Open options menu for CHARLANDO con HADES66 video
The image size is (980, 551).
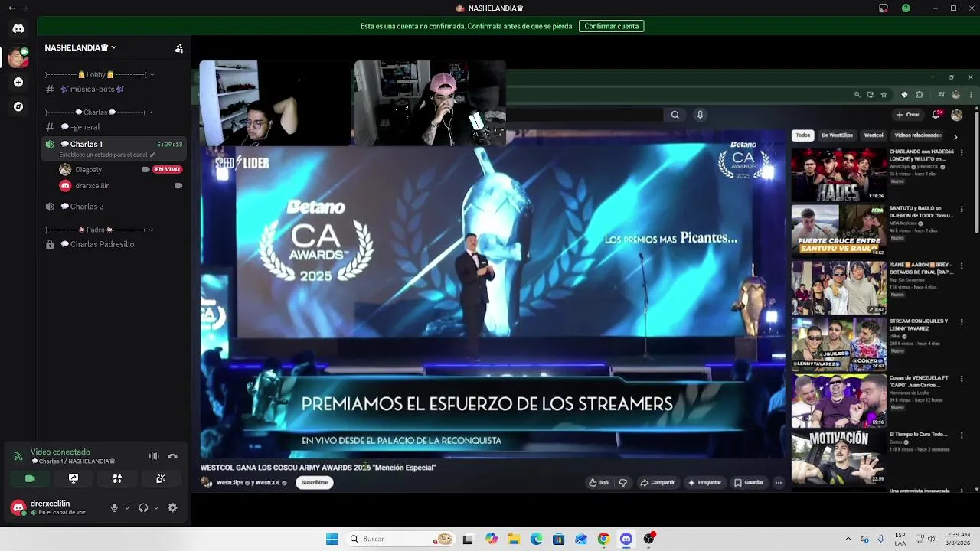[x=962, y=152]
